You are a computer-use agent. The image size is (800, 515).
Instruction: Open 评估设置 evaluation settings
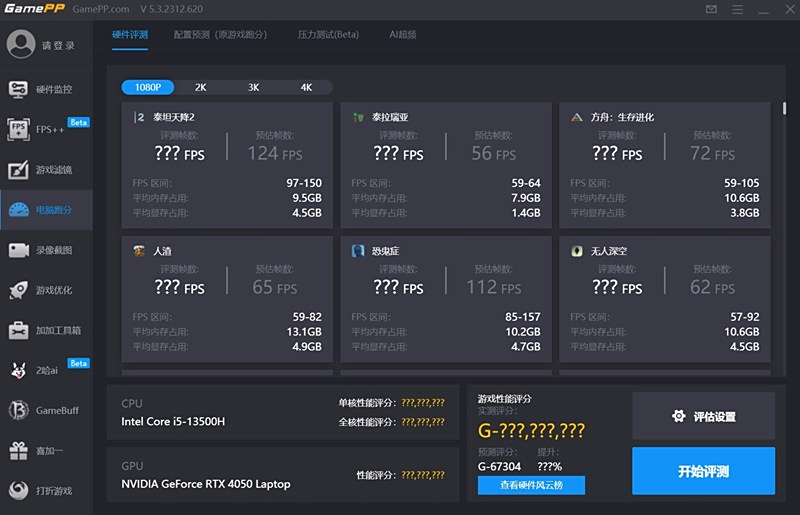[x=703, y=416]
